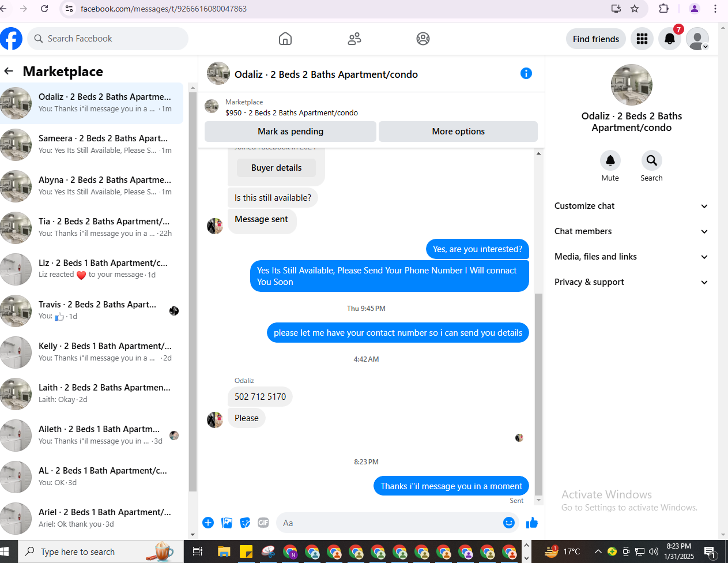The width and height of the screenshot is (728, 563).
Task: Open the $950 Marketplace listing link
Action: click(292, 112)
